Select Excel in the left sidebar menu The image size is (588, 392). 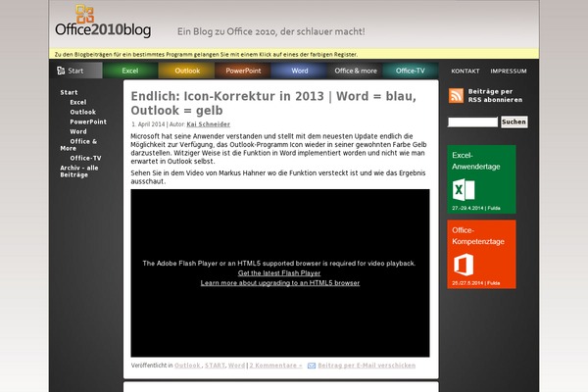[78, 102]
